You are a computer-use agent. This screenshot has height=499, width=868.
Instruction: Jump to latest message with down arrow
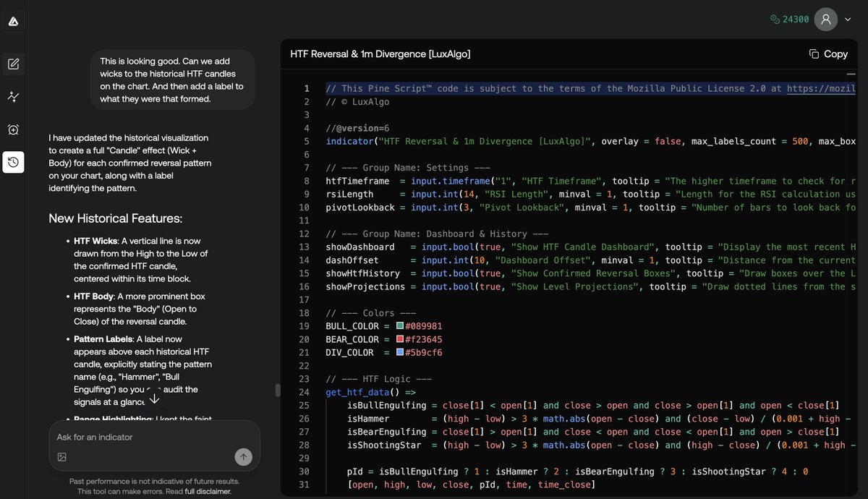click(x=154, y=398)
